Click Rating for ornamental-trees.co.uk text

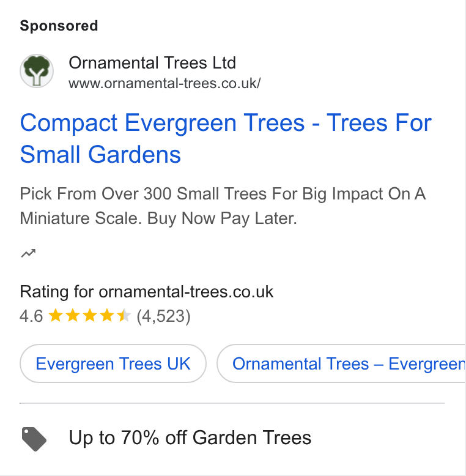[x=147, y=292]
